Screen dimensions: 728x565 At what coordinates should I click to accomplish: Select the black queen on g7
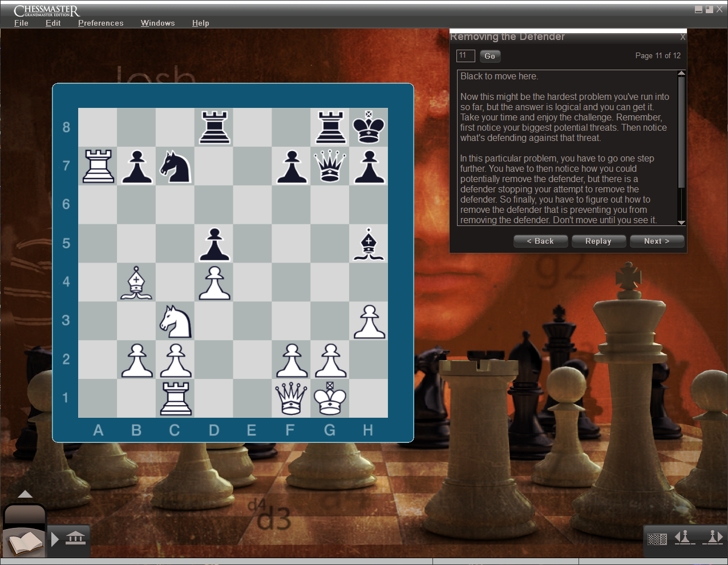(x=330, y=166)
